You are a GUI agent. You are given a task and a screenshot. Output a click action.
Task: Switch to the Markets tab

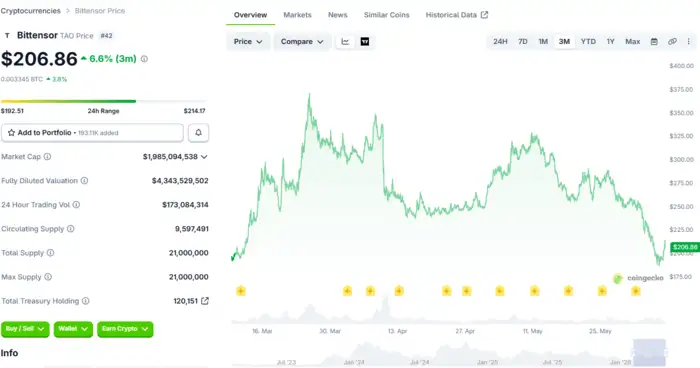297,15
